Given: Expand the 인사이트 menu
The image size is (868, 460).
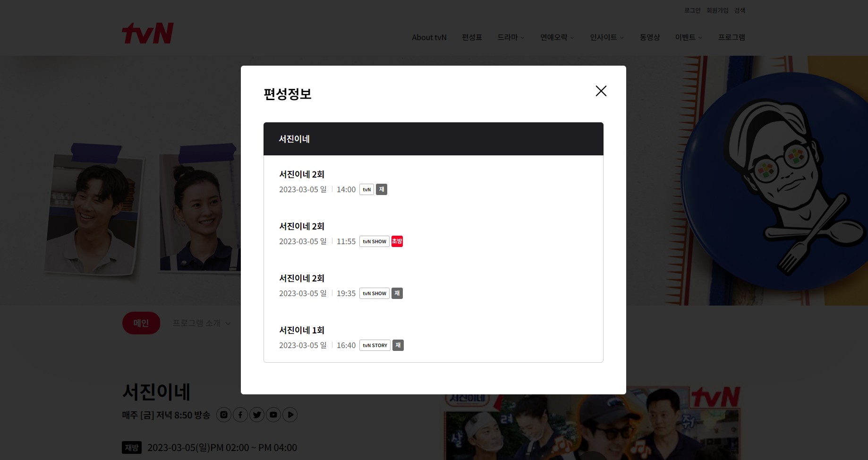Looking at the screenshot, I should [607, 37].
